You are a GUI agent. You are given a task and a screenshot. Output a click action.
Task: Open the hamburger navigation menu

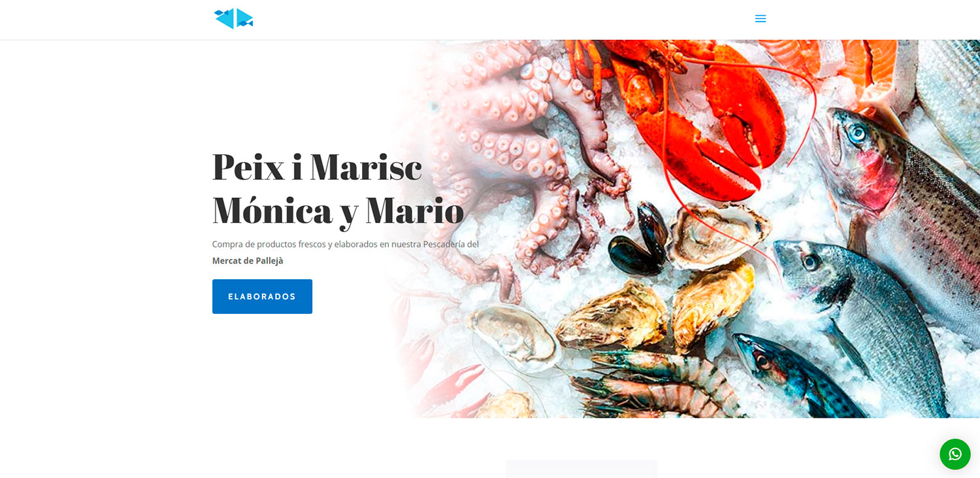(760, 19)
